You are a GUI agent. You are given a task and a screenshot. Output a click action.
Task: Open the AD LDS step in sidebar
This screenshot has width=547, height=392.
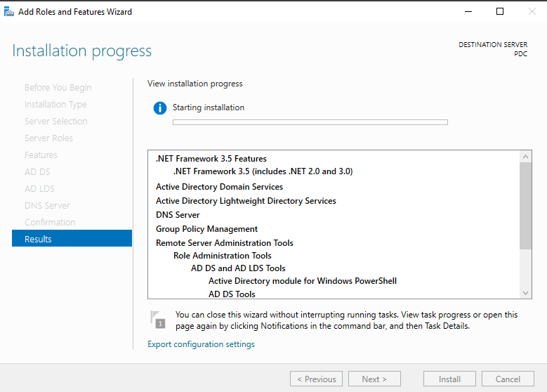pos(39,188)
